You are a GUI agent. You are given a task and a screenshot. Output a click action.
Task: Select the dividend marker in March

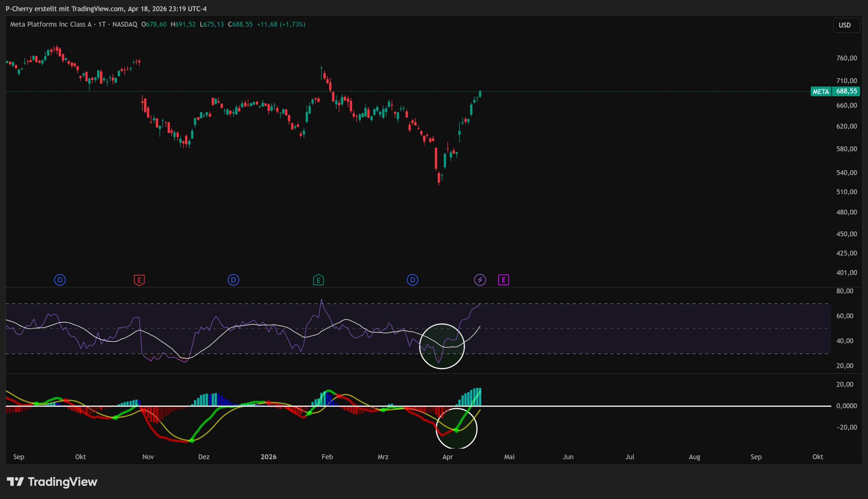(x=412, y=280)
